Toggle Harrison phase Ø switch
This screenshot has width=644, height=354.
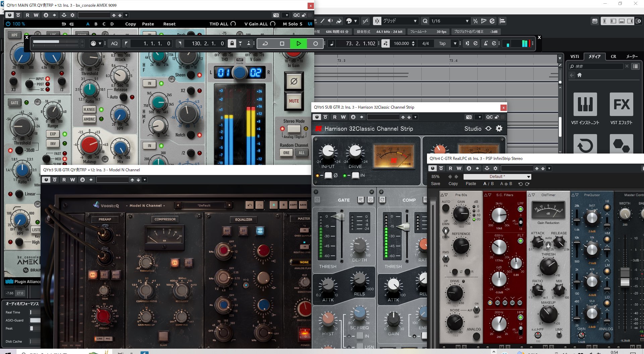pyautogui.click(x=328, y=175)
